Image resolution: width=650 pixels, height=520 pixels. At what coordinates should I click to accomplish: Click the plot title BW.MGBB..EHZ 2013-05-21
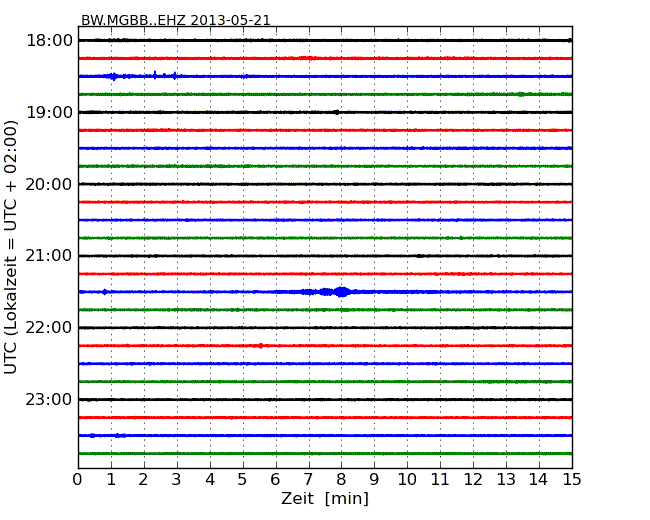(175, 20)
